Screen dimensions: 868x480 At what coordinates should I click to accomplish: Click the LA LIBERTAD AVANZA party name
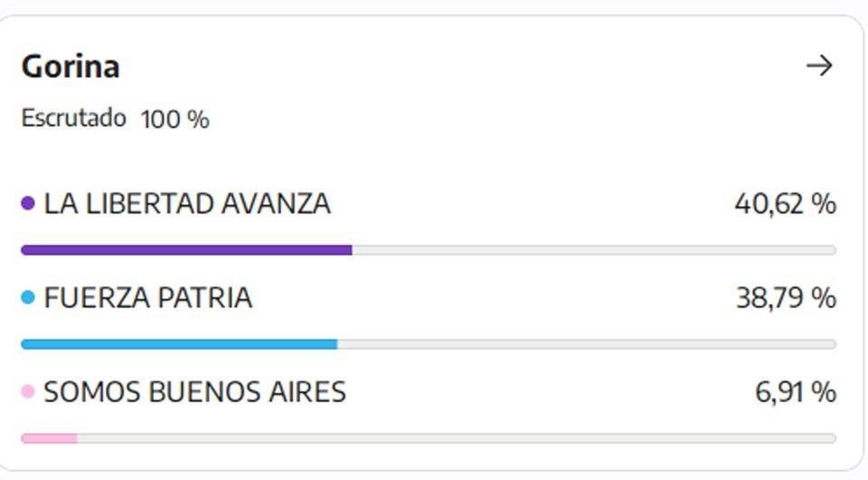coord(187,203)
